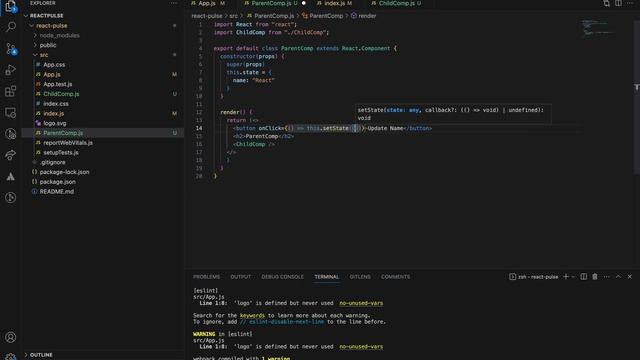Open terminal panel more actions ellipsis
The image size is (640, 360).
point(607,277)
